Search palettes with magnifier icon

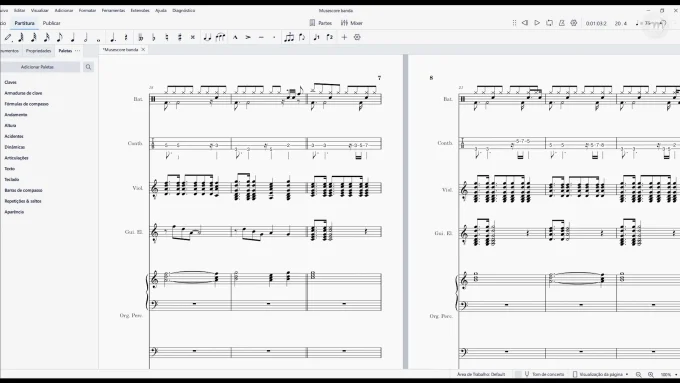[x=88, y=67]
